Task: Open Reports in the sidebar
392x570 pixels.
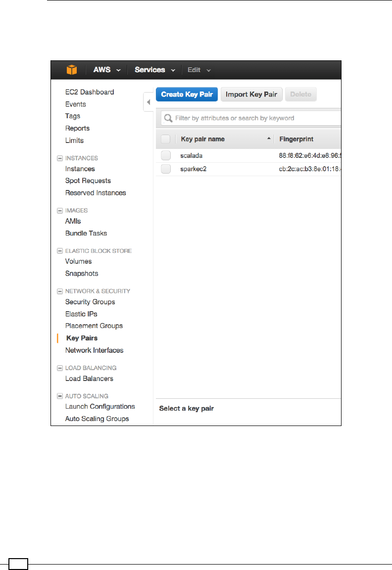Action: [77, 128]
